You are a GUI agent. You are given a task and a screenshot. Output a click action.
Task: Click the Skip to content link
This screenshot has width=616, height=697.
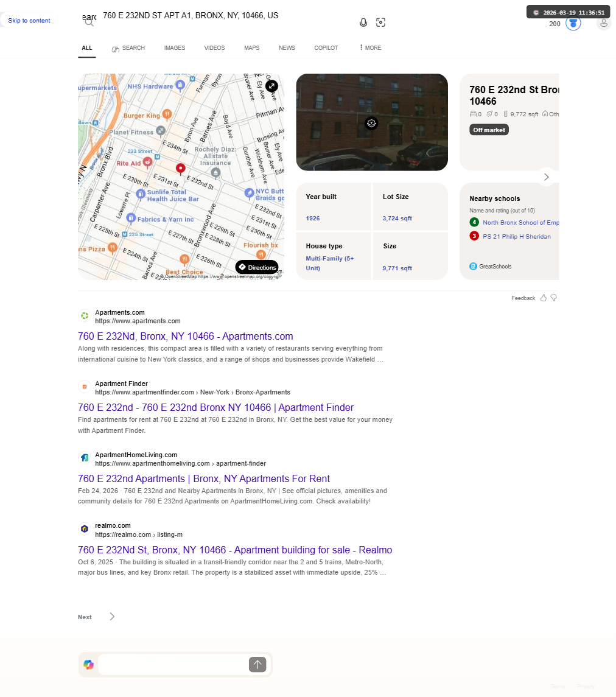29,21
